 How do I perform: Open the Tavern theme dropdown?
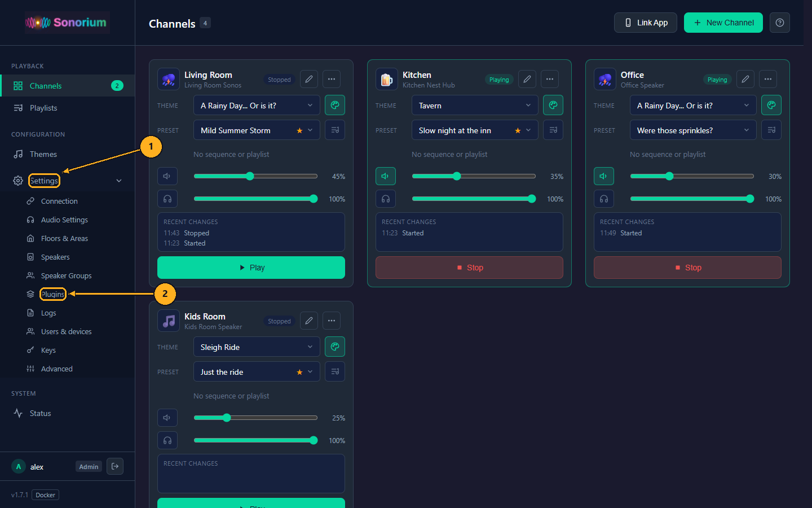(x=475, y=105)
